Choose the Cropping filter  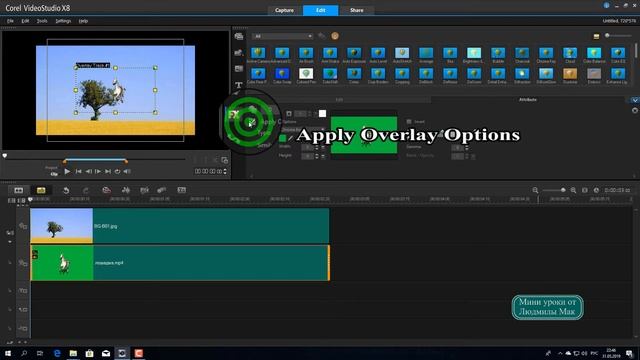pos(402,73)
